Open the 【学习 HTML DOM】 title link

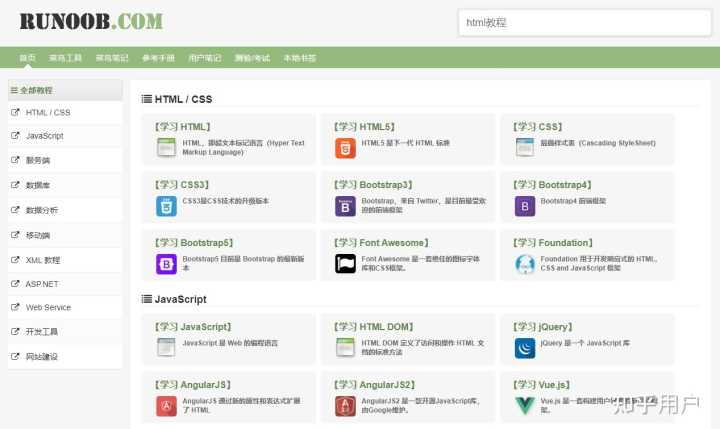pos(373,327)
